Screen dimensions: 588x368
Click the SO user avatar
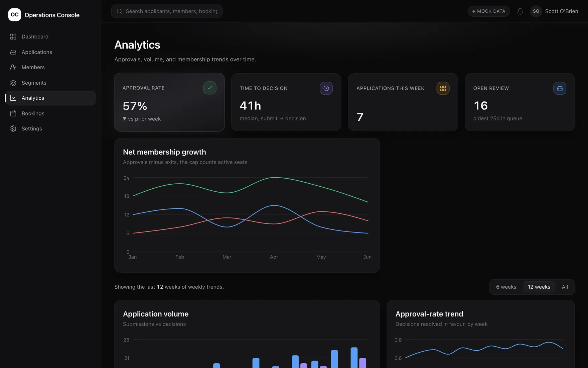pyautogui.click(x=536, y=11)
